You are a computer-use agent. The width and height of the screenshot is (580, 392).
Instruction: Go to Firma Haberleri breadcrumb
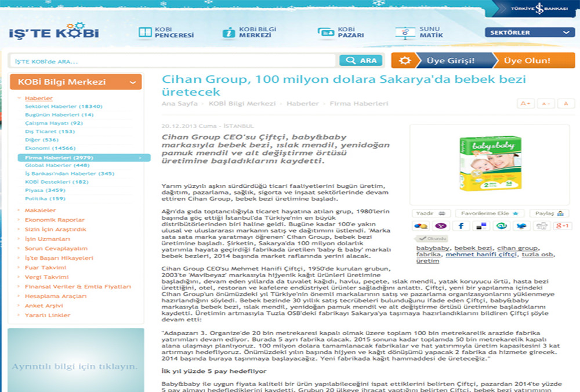tap(359, 104)
